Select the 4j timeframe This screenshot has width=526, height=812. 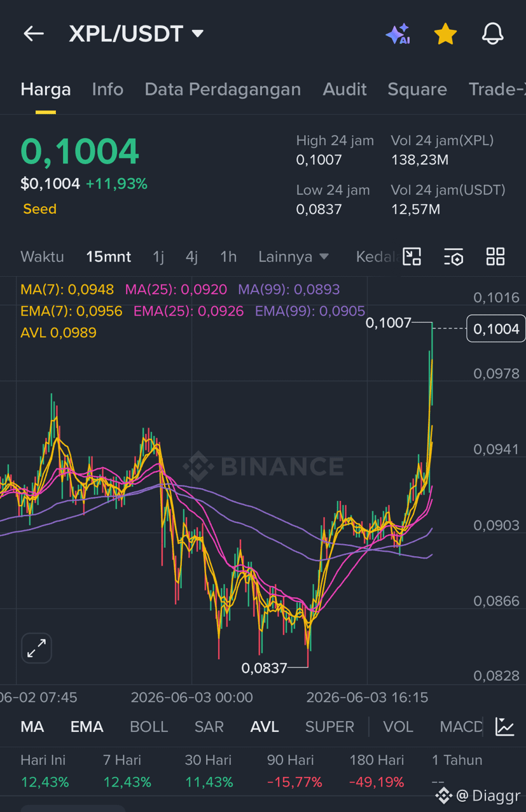coord(191,256)
